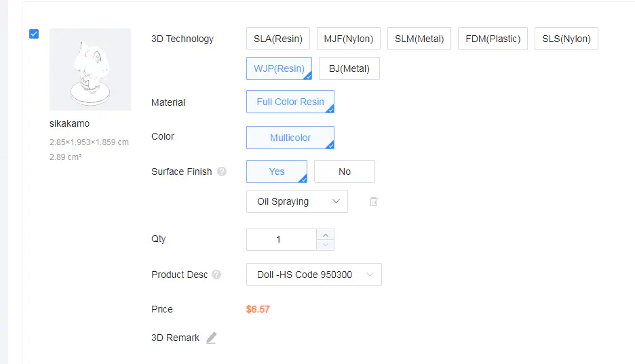Screen dimensions: 635x364
Task: Click the sikakamo model thumbnail
Action: click(x=90, y=69)
